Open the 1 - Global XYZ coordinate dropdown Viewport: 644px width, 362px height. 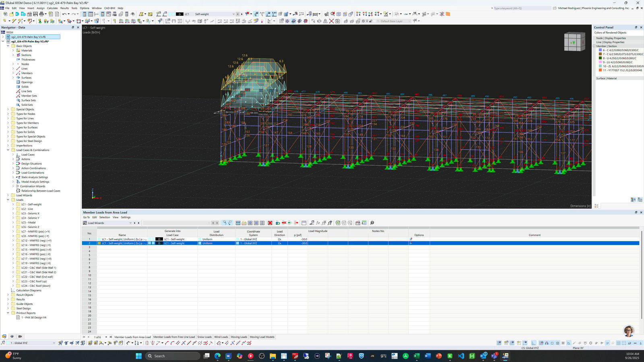(54, 343)
